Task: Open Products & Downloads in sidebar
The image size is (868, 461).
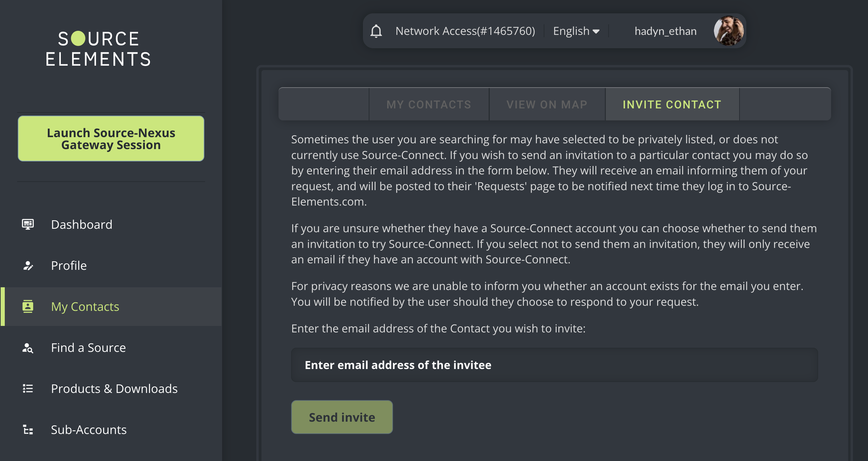Action: point(114,389)
